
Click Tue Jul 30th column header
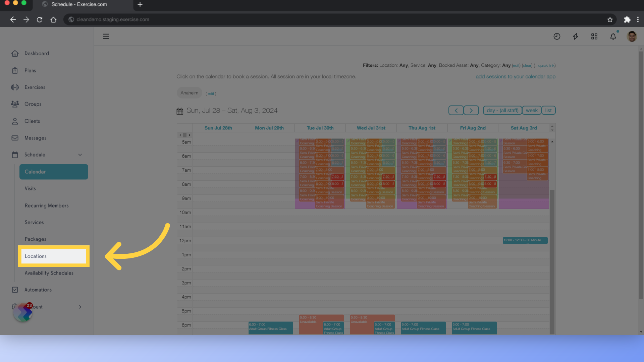[x=320, y=128]
